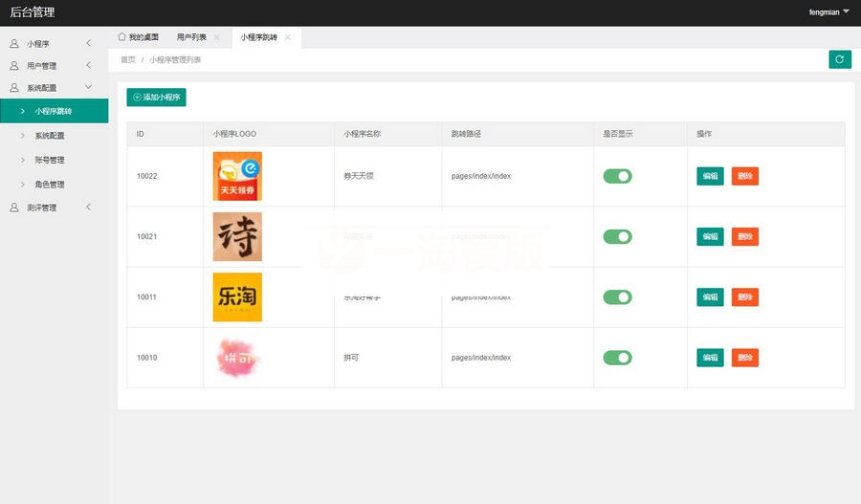
Task: Switch to the 用户列表 tab
Action: click(191, 37)
